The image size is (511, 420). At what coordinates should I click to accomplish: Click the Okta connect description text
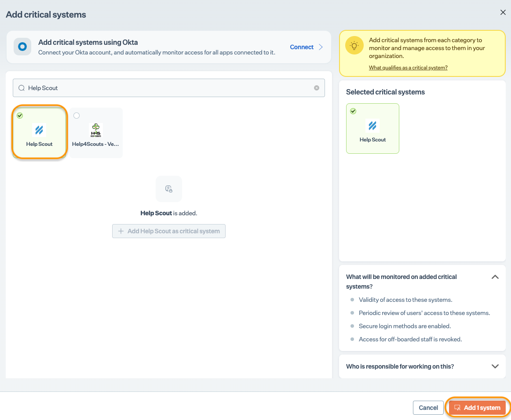click(157, 52)
